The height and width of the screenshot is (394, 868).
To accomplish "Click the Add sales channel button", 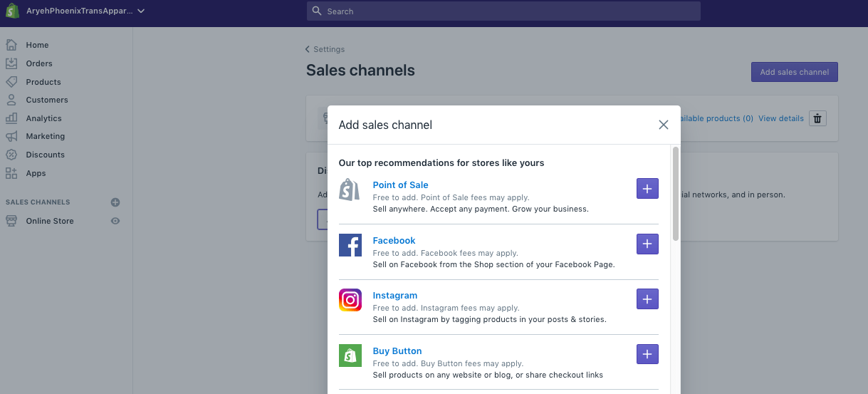I will [x=795, y=72].
